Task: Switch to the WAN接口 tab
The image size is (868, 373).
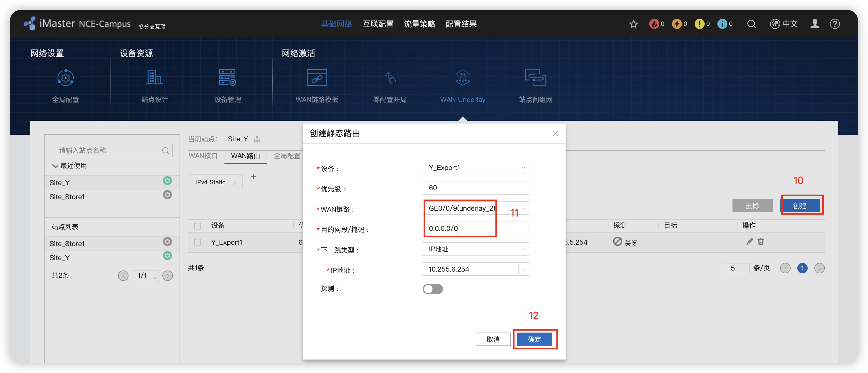Action: (203, 156)
